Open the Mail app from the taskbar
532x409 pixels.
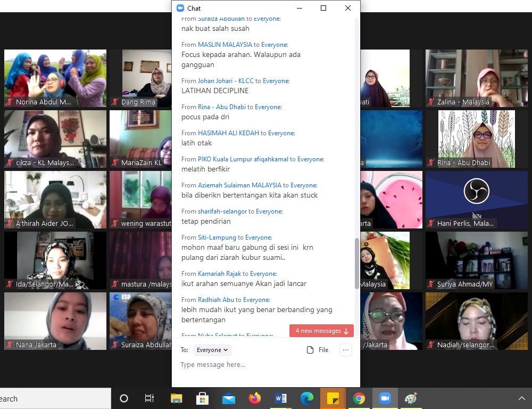coord(229,398)
